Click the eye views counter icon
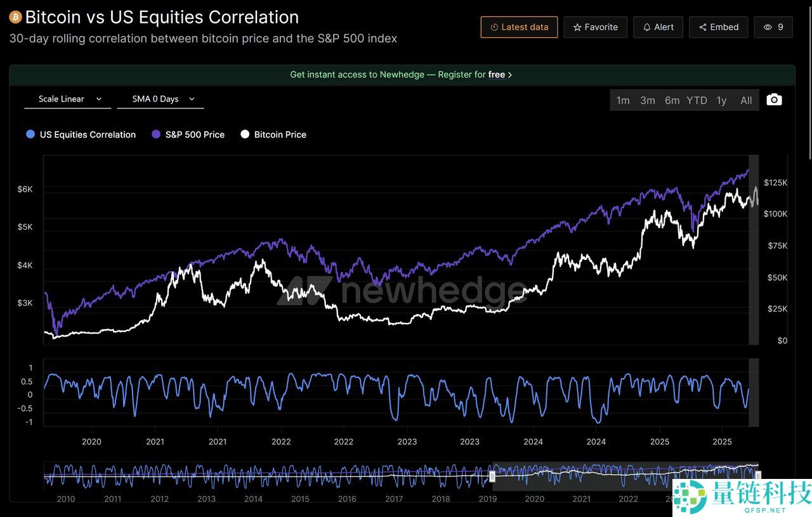The image size is (812, 517). [x=768, y=27]
